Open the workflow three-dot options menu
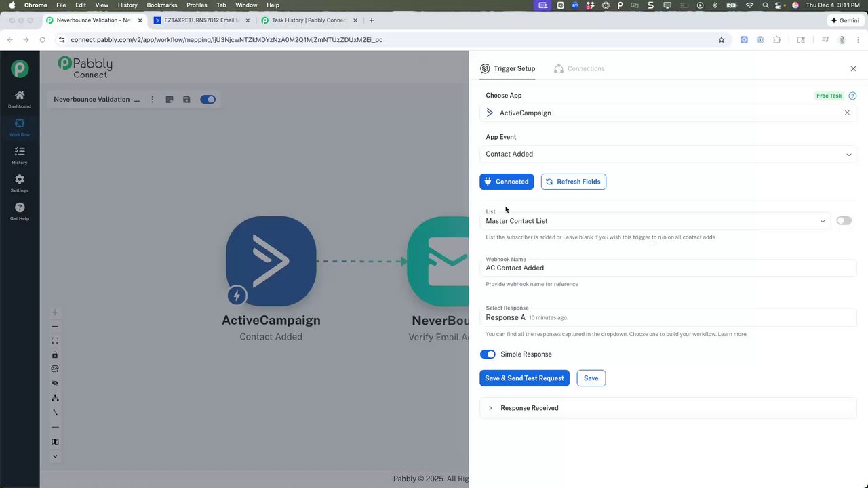 click(x=152, y=100)
